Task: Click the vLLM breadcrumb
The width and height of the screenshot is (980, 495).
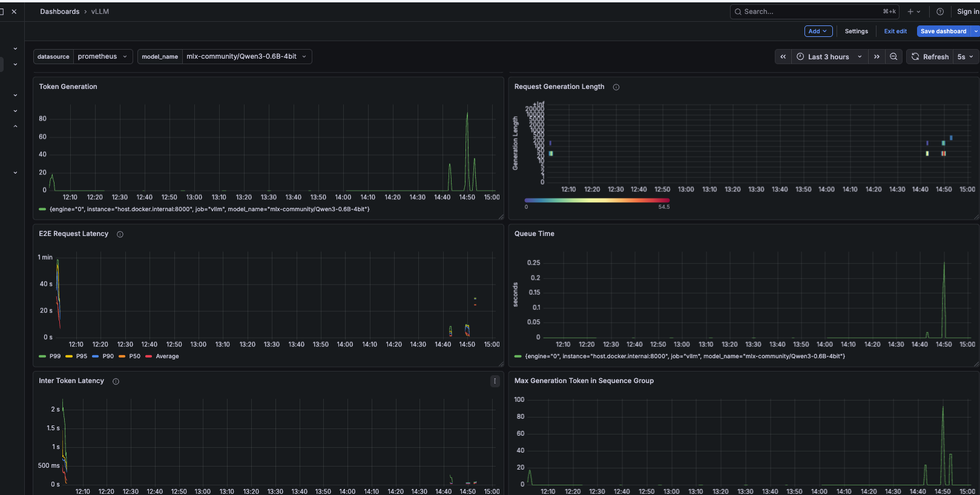Action: (100, 11)
